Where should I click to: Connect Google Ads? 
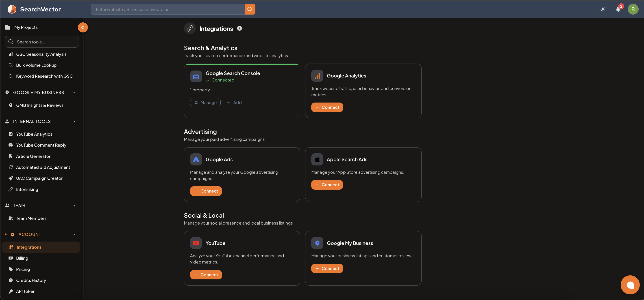click(206, 191)
